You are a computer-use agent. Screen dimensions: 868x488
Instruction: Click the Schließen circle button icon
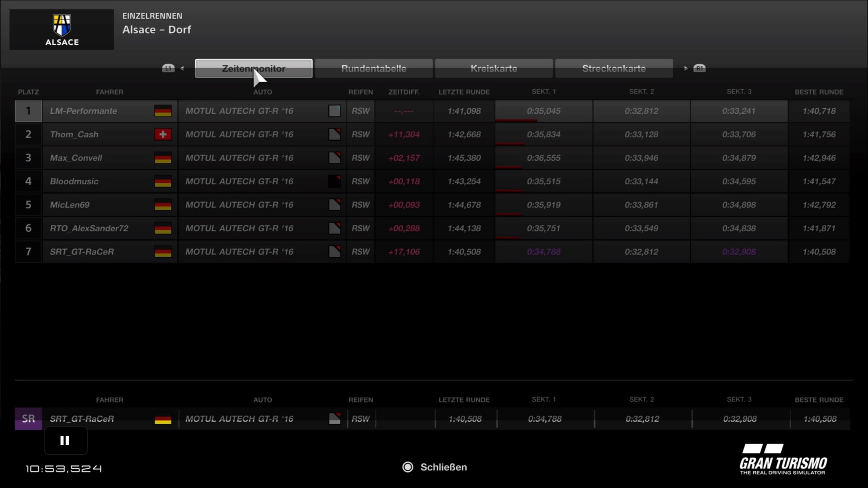tap(408, 467)
